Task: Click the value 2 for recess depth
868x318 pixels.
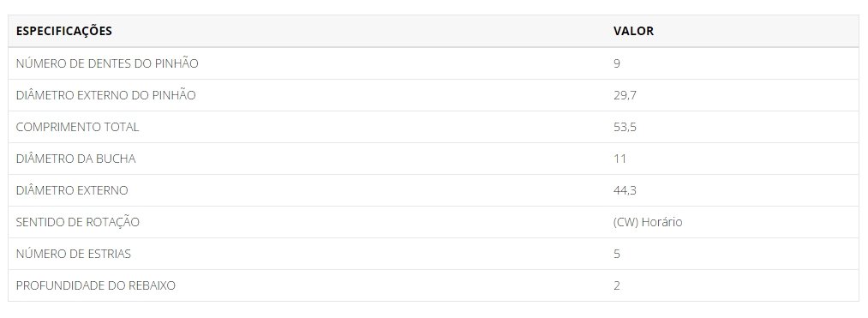Action: coord(617,286)
